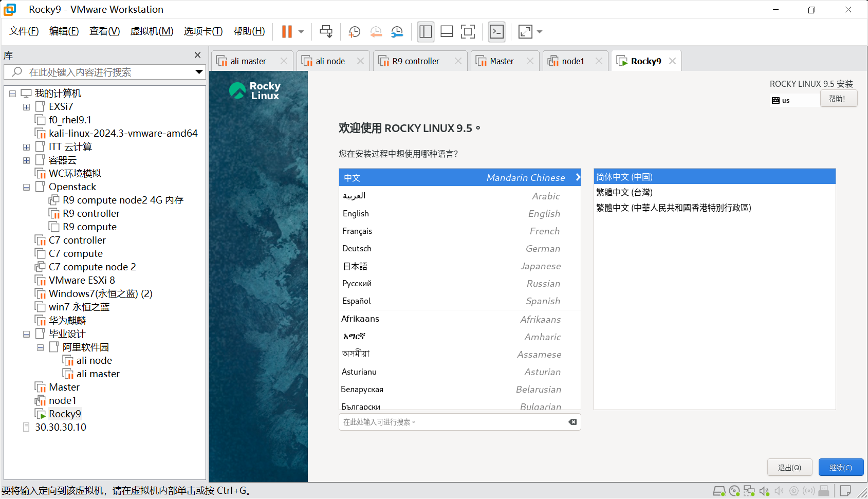The width and height of the screenshot is (868, 499).
Task: Click the USB device status icon
Action: pos(824,491)
